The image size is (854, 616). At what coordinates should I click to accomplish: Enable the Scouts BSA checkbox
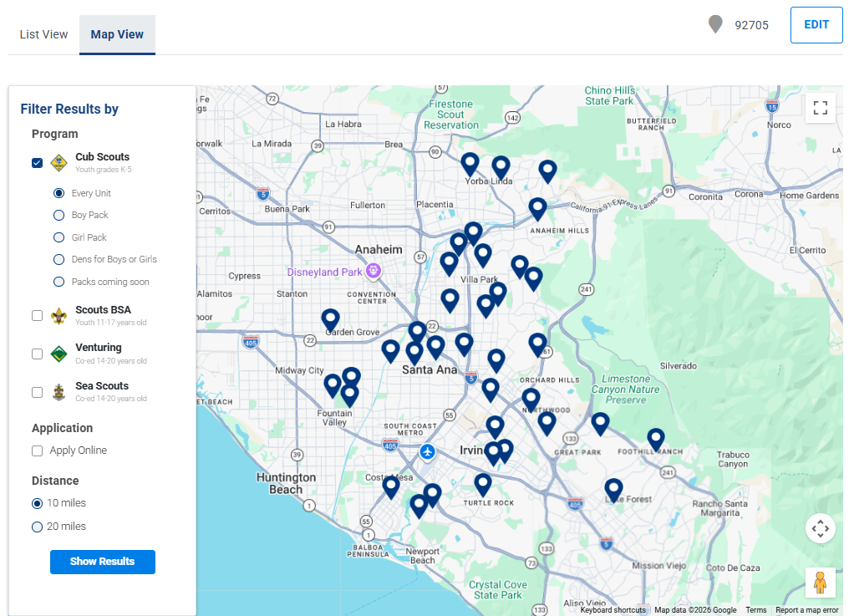click(37, 316)
